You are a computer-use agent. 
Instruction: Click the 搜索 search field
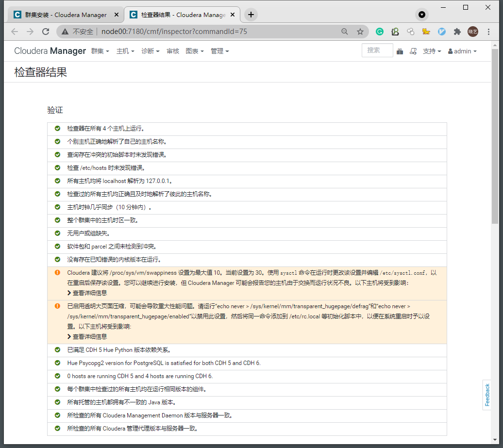coord(377,50)
